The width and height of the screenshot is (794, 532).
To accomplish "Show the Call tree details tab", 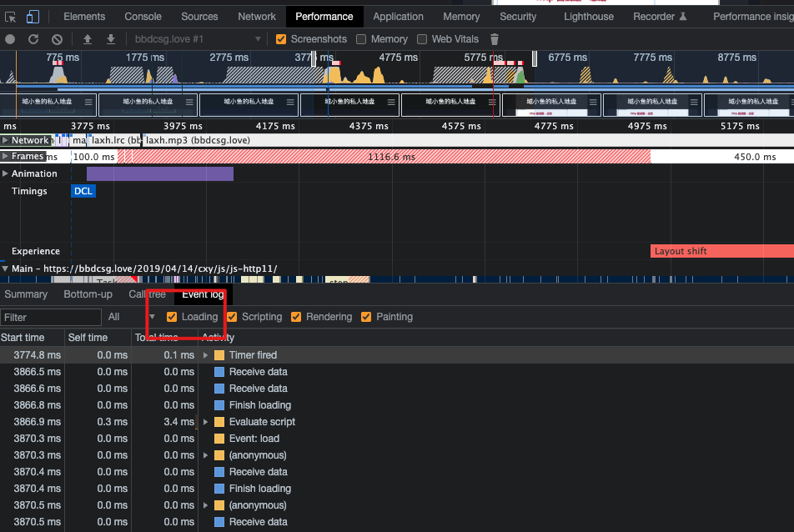I will point(147,294).
